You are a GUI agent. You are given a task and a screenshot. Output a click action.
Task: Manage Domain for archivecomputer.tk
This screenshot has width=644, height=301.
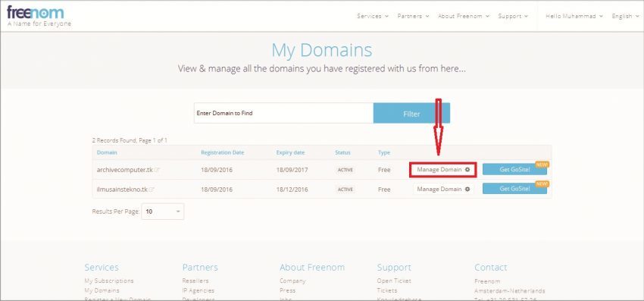[x=442, y=169]
